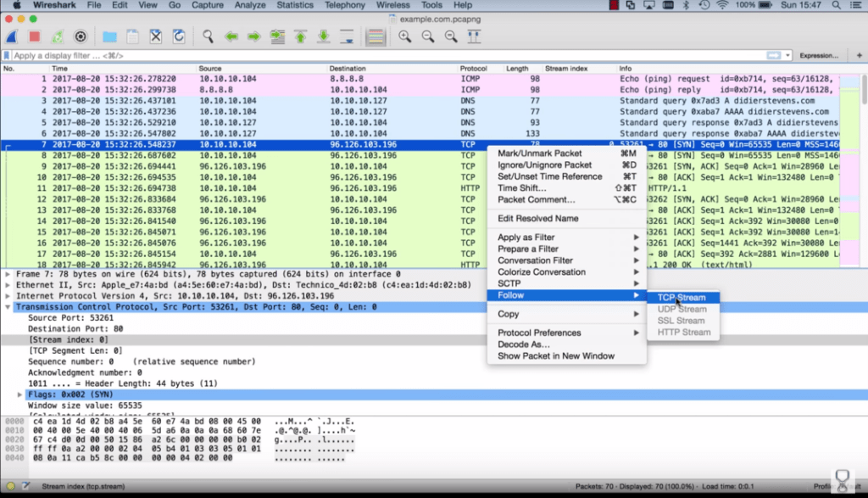
Task: Open capture options gear icon
Action: click(x=81, y=36)
